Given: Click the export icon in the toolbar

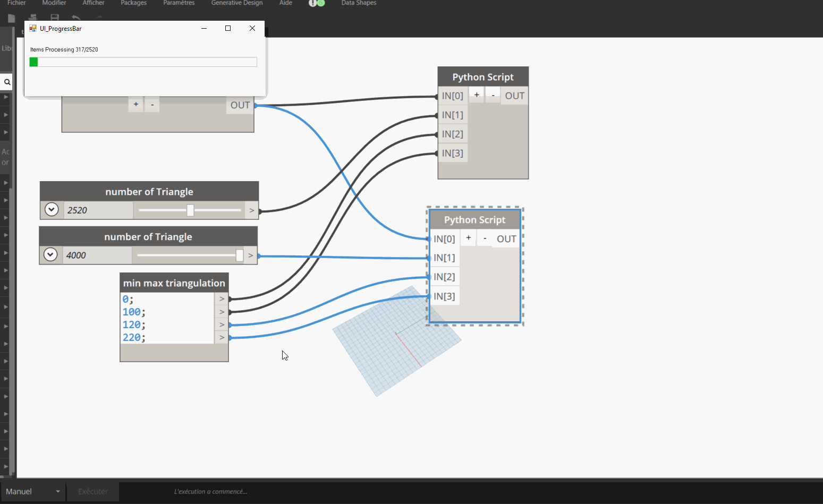Looking at the screenshot, I should click(x=32, y=18).
